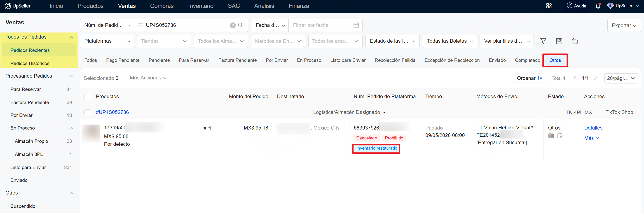Collapse the Procesando Pedidos section

[x=71, y=76]
